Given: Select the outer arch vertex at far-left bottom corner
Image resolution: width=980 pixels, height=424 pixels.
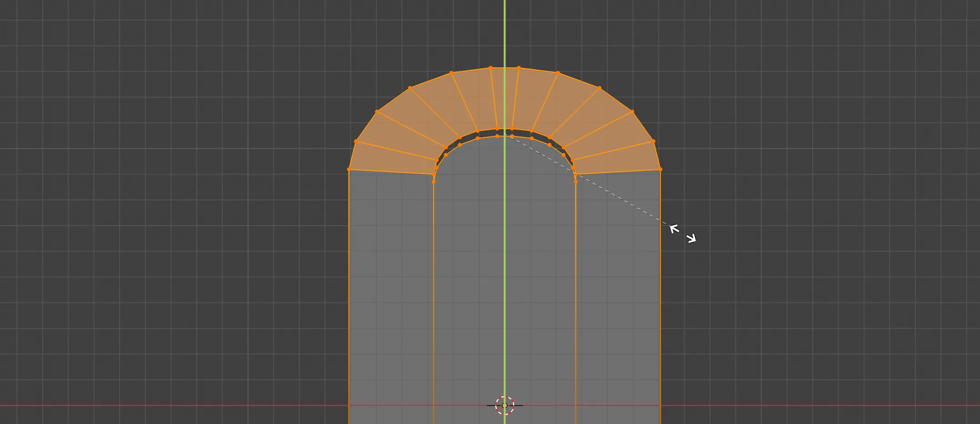Looking at the screenshot, I should point(349,170).
